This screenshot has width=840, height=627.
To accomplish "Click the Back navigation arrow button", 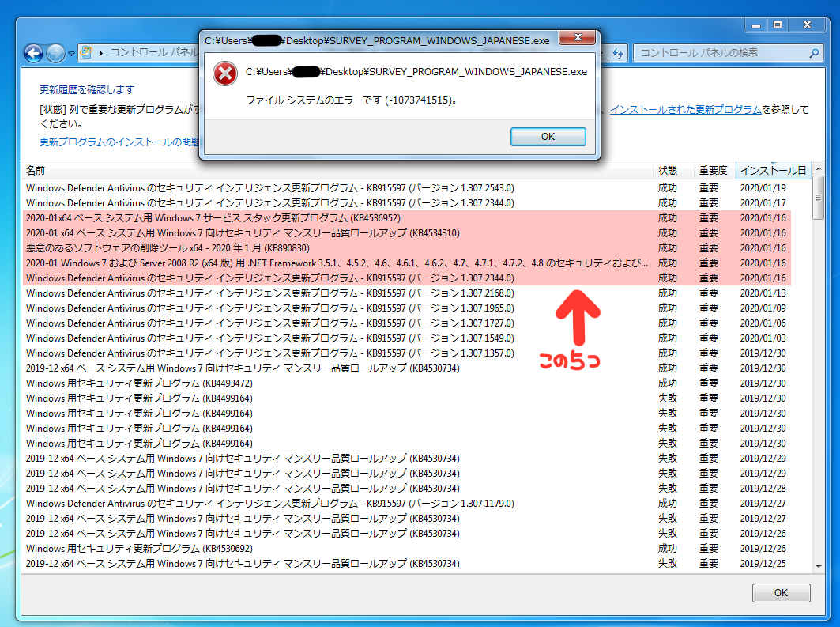I will pyautogui.click(x=34, y=53).
